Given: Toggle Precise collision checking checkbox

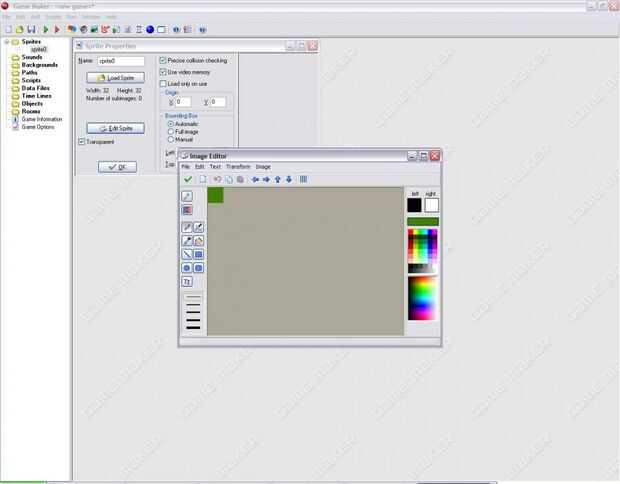Looking at the screenshot, I should pyautogui.click(x=163, y=60).
